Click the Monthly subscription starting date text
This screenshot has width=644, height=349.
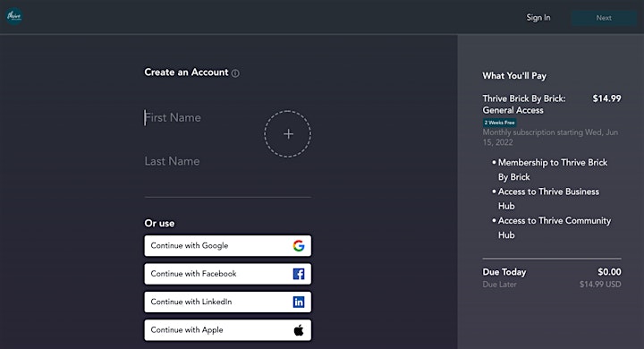(x=550, y=137)
